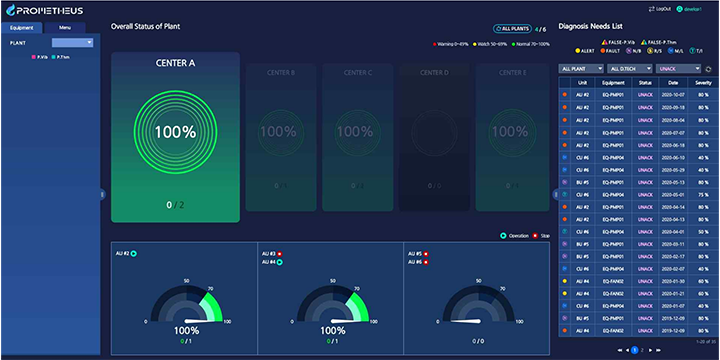
Task: Switch to the Menu tab
Action: (65, 28)
